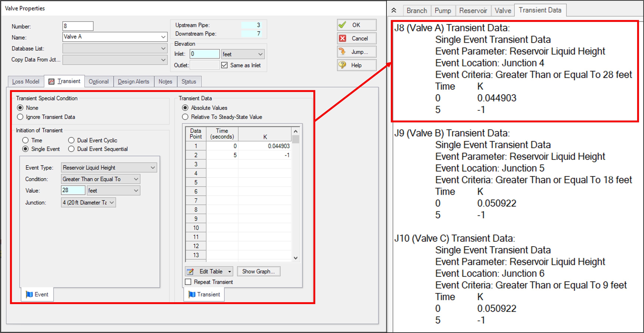This screenshot has height=333, width=644.
Task: Click the blue flag Transient bottom tab
Action: click(x=204, y=294)
